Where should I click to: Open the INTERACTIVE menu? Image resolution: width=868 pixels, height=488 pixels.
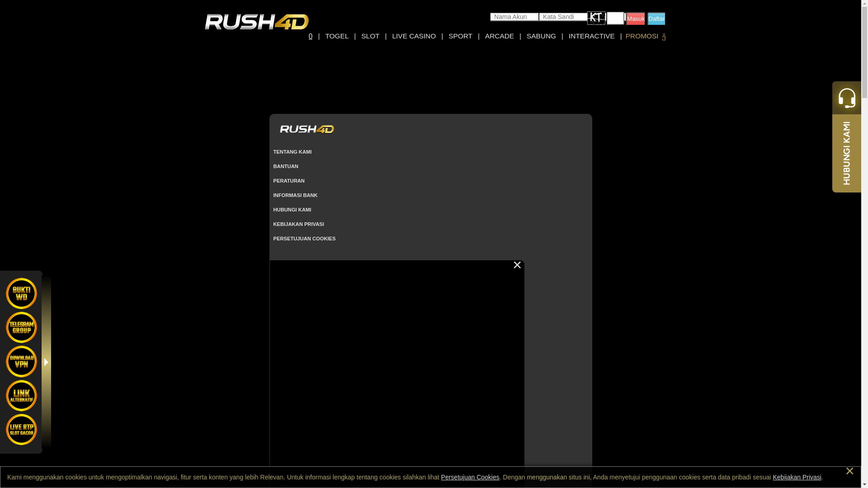591,36
